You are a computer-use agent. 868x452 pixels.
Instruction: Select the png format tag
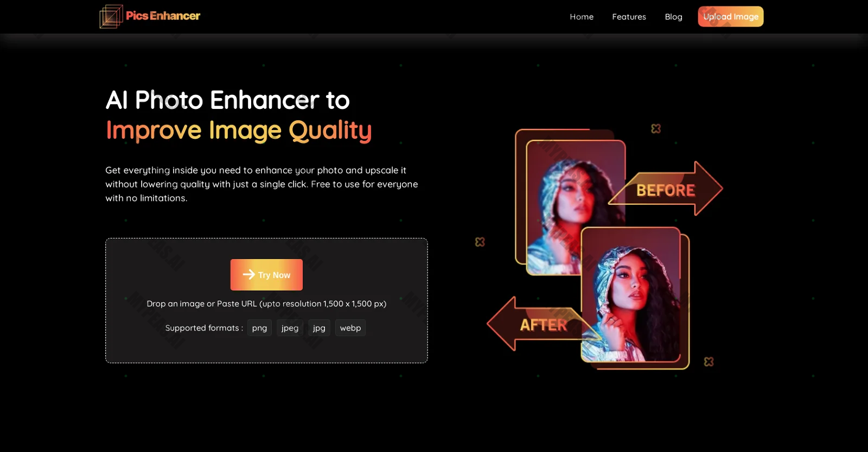coord(259,328)
